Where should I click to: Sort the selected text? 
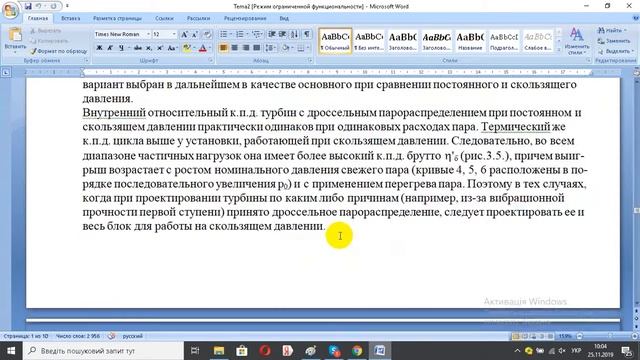click(294, 34)
